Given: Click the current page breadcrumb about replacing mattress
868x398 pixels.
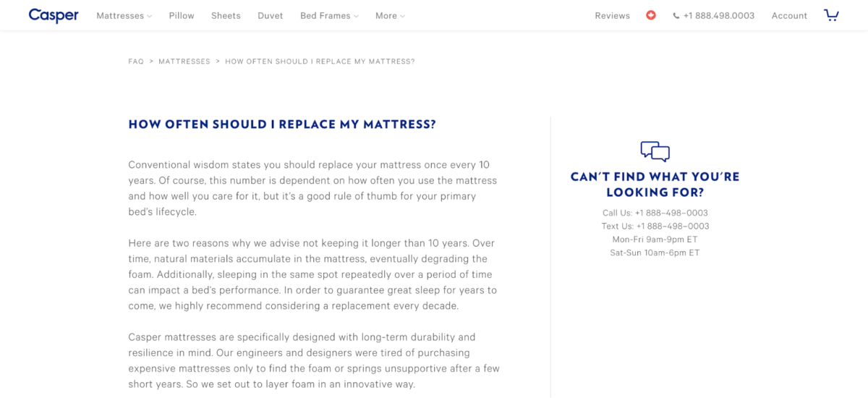Looking at the screenshot, I should point(320,62).
